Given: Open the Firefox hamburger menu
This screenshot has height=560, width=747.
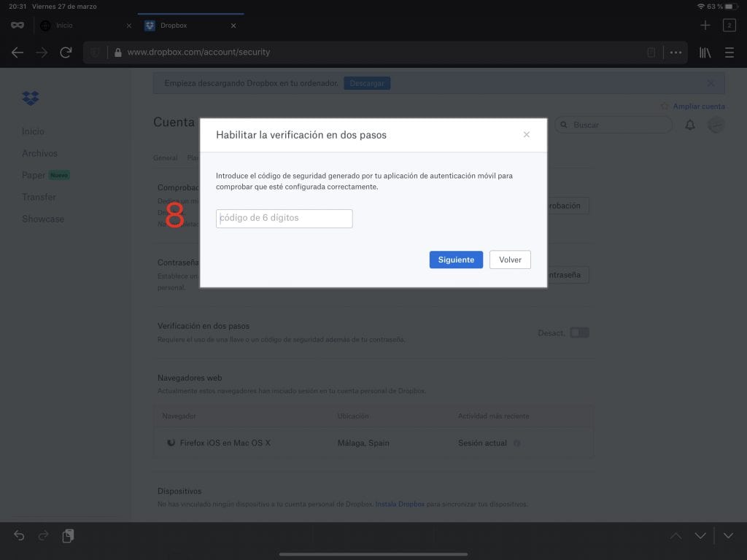Looking at the screenshot, I should 729,52.
